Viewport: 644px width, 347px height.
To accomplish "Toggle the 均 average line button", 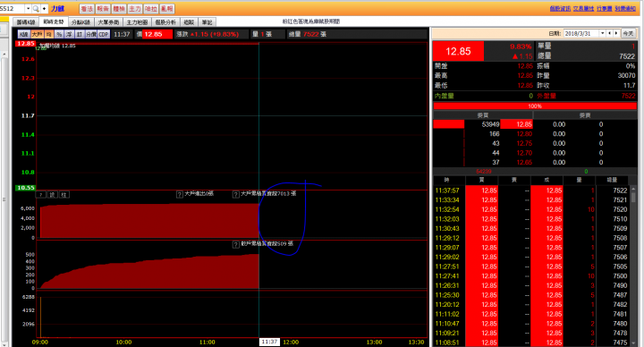I will [x=49, y=34].
